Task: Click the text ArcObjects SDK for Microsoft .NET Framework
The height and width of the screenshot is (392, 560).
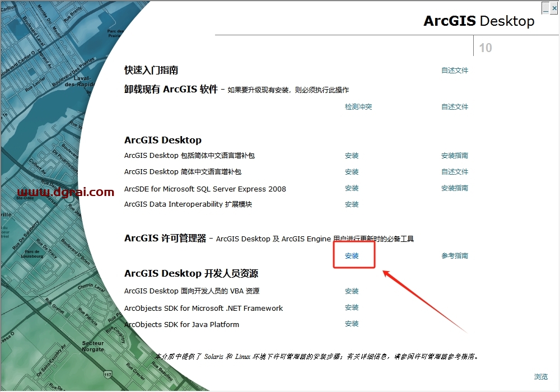Action: point(203,308)
